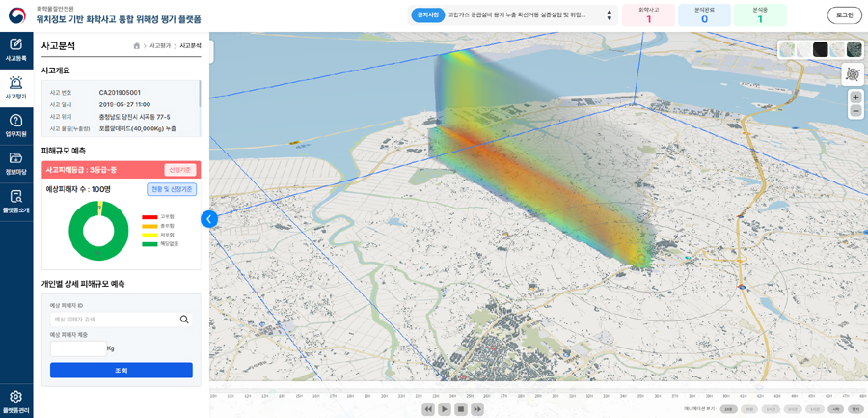868x418 pixels.
Task: Click the 예상 피해자 체중 input field
Action: click(x=78, y=348)
